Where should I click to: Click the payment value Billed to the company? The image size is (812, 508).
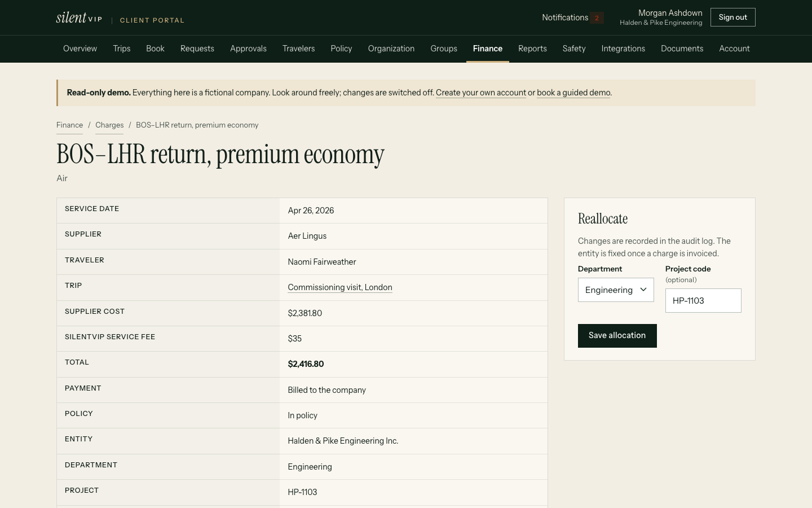pyautogui.click(x=327, y=390)
